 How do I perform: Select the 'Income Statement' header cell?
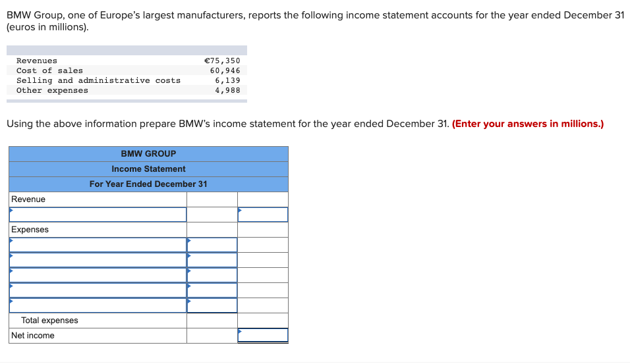(149, 169)
